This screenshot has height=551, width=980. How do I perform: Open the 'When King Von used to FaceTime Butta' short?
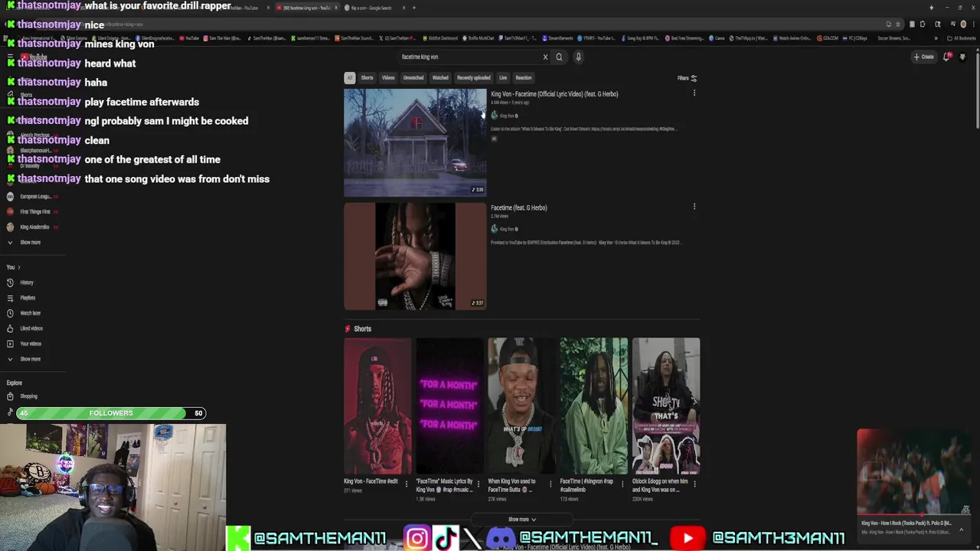[521, 406]
